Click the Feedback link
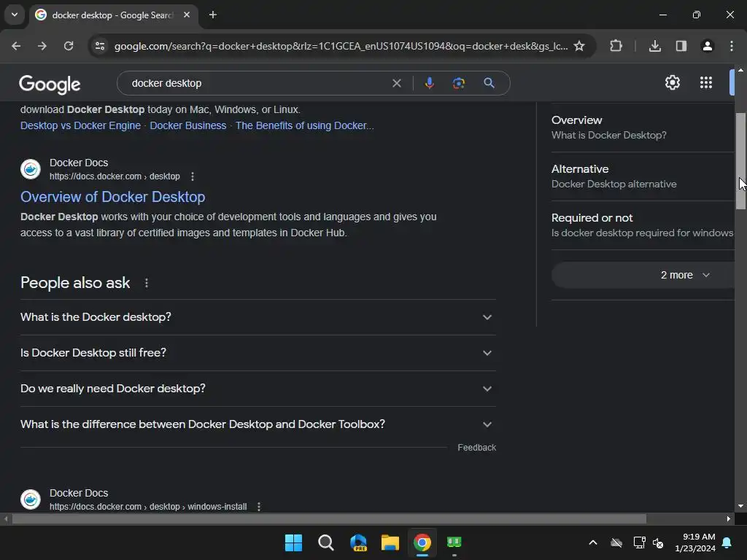 [x=477, y=448]
